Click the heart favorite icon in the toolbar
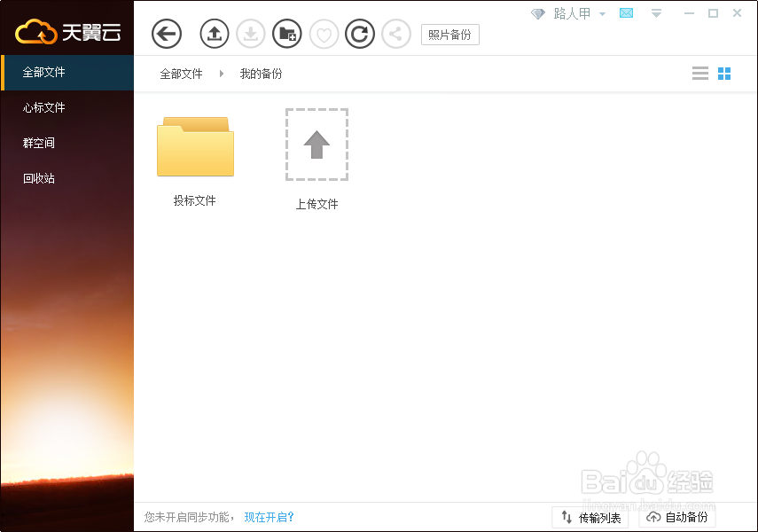Screen dimensions: 758x532 click(324, 33)
